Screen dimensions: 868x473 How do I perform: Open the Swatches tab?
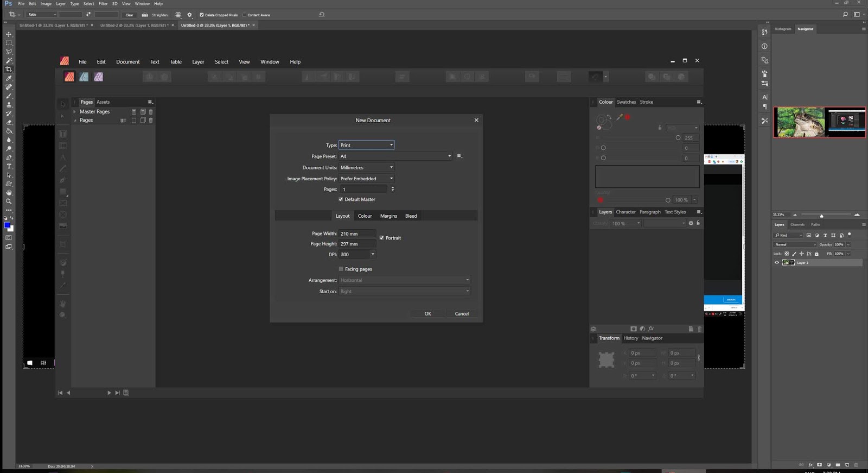[626, 102]
